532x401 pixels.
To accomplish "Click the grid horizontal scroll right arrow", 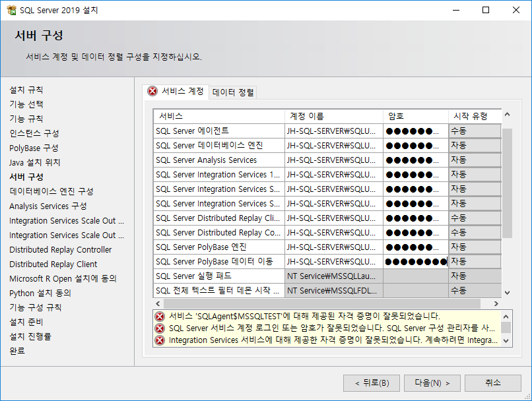I will [x=496, y=303].
